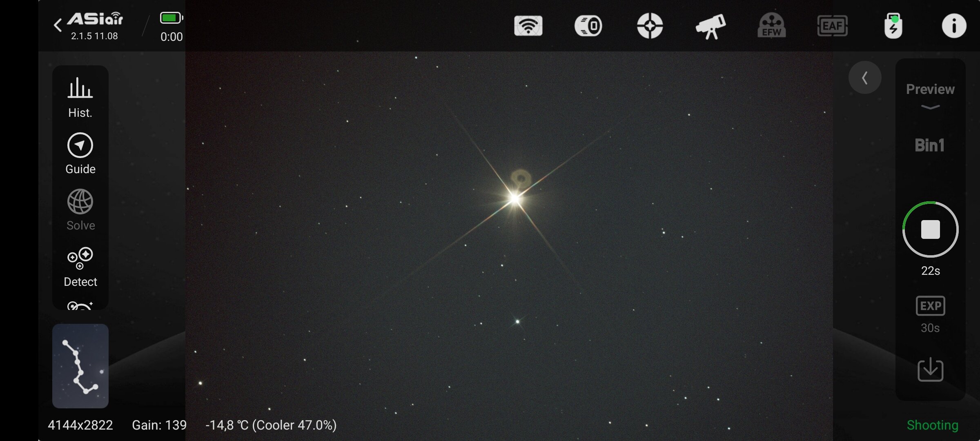This screenshot has width=980, height=441.
Task: Open the EAF focuser settings
Action: (x=832, y=26)
